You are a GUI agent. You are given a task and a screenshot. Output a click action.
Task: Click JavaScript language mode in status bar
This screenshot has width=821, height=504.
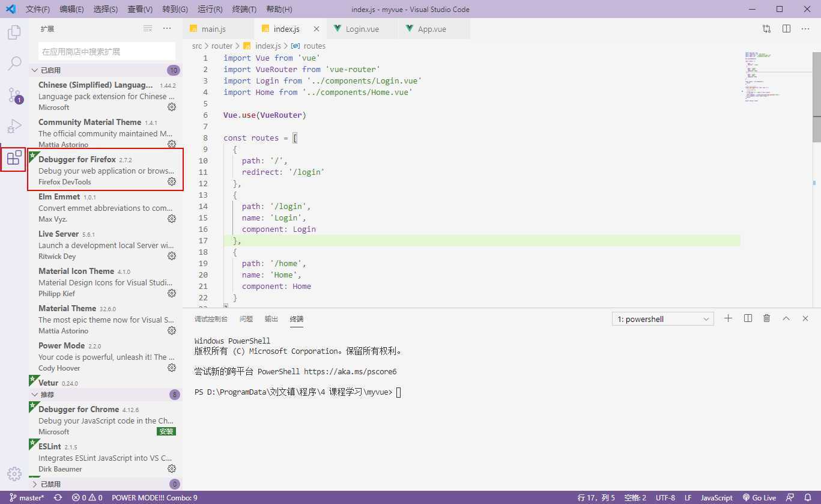(716, 497)
